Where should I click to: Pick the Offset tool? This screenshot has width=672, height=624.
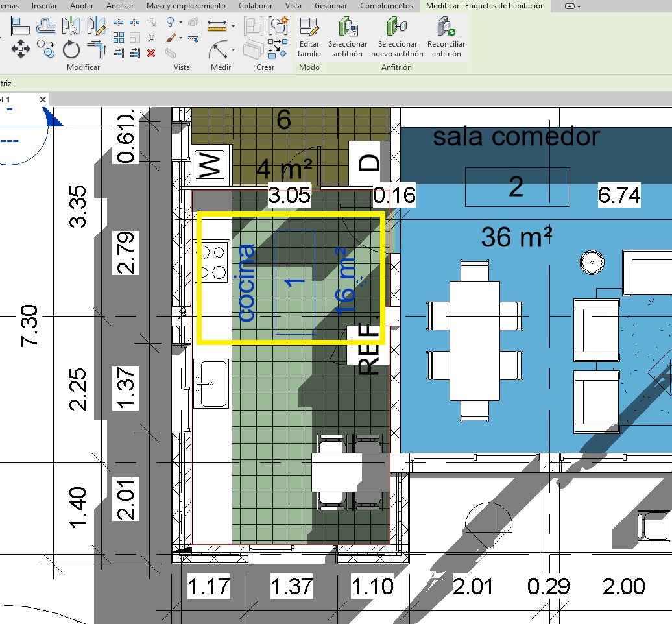(46, 26)
